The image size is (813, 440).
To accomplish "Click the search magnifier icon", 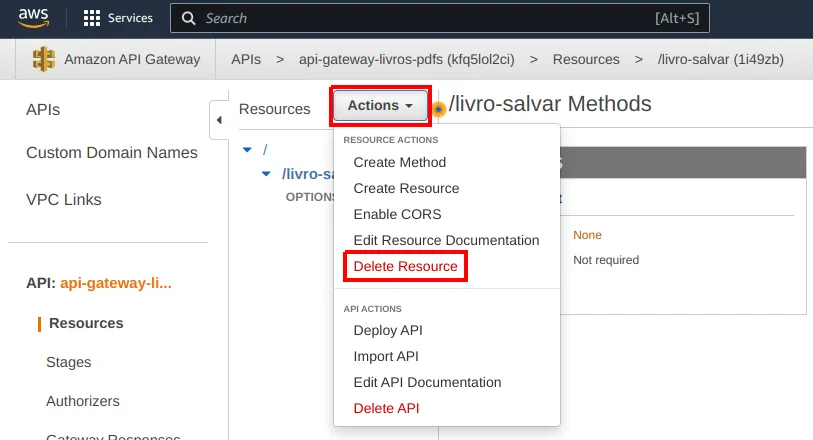I will (x=188, y=19).
